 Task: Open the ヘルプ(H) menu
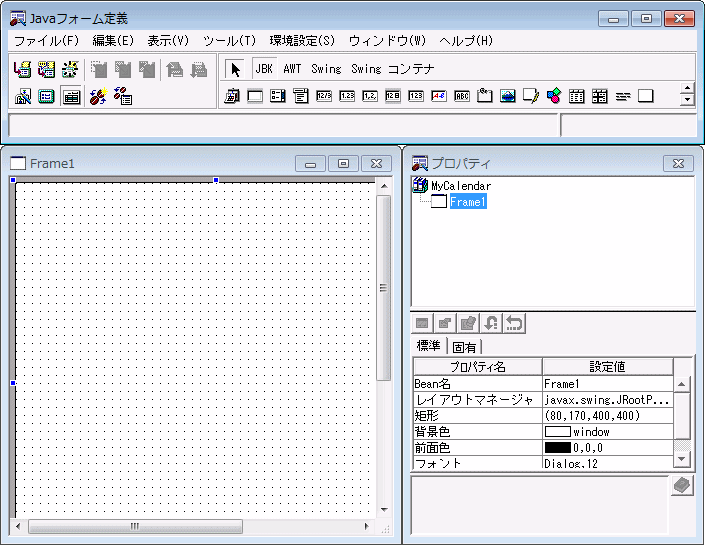click(466, 41)
